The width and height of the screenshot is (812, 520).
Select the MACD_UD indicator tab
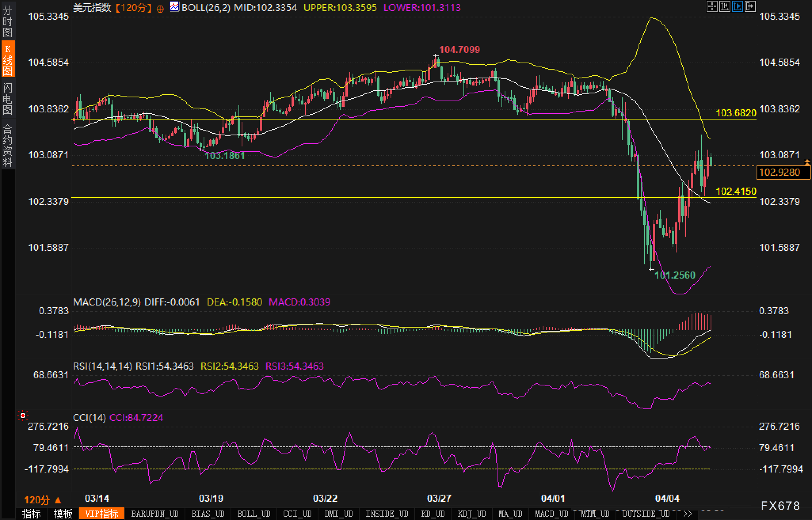pyautogui.click(x=551, y=514)
